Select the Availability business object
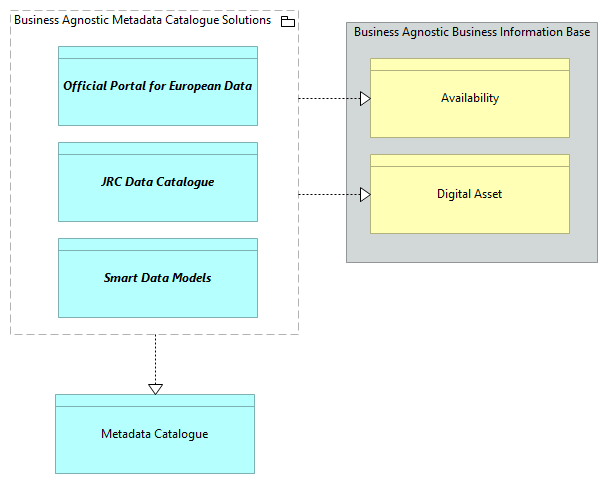608x484 pixels. click(x=470, y=98)
